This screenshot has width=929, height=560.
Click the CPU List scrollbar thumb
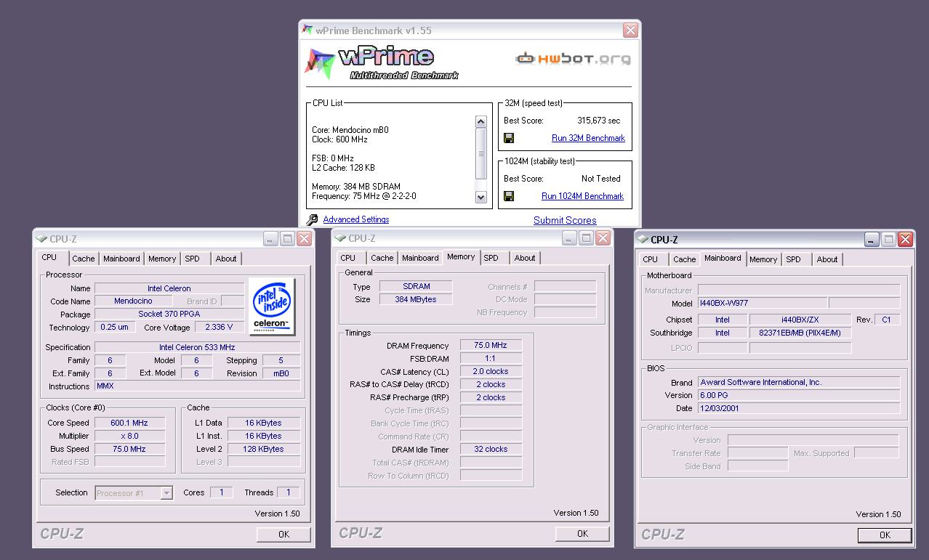click(480, 153)
